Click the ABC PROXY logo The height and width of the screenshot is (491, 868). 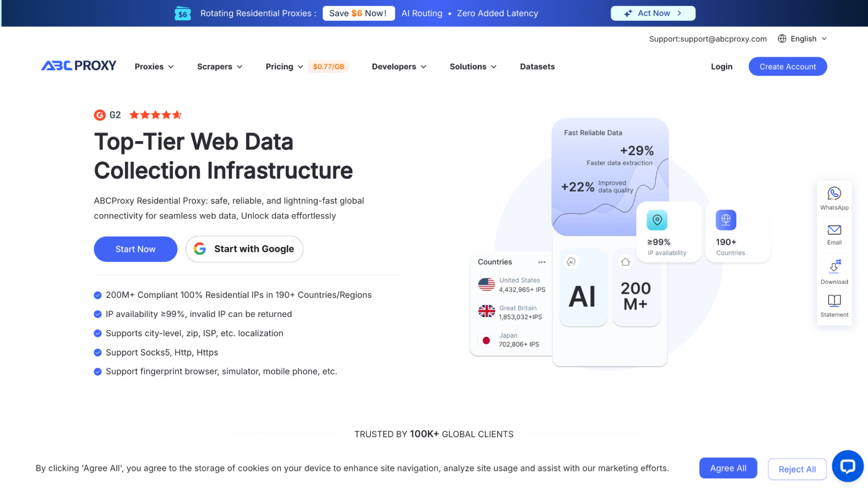[x=79, y=66]
